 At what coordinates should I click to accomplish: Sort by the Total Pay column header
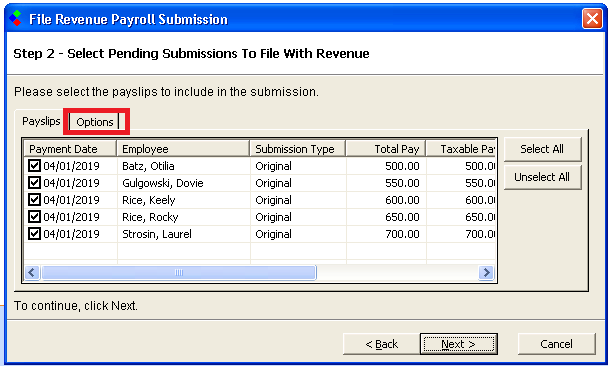pyautogui.click(x=386, y=149)
